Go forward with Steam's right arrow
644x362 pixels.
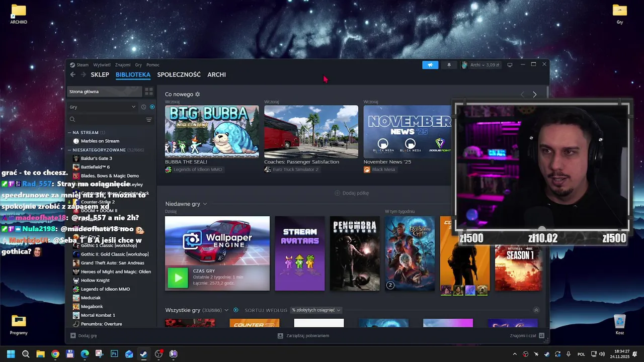pyautogui.click(x=83, y=74)
